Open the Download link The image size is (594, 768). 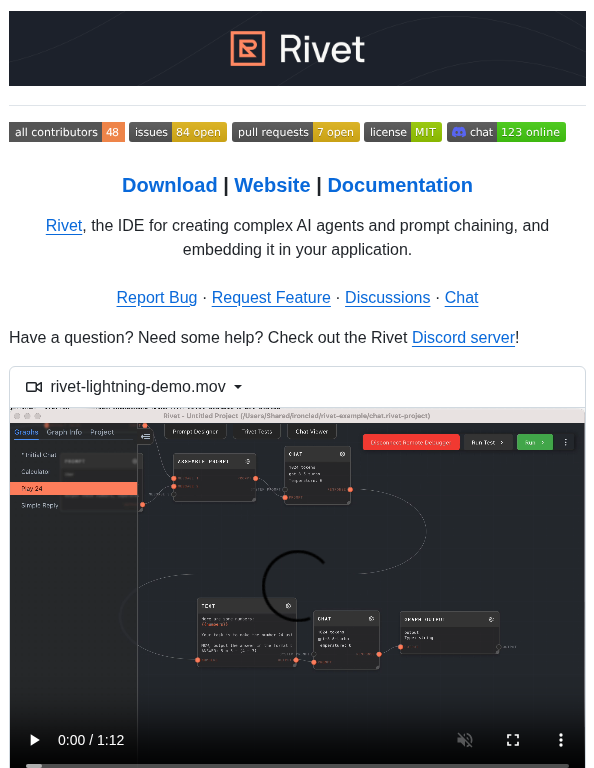169,185
